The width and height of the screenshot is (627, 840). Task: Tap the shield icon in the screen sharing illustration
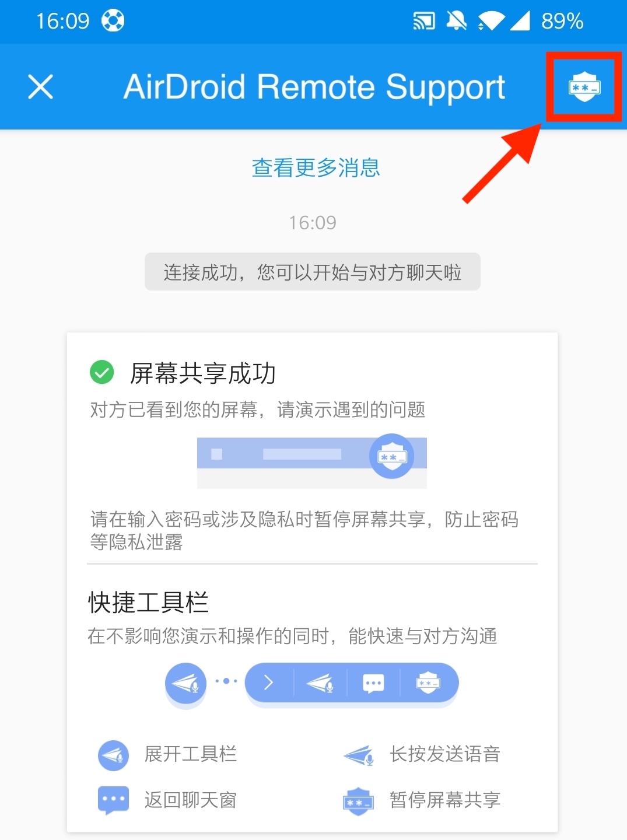[392, 456]
